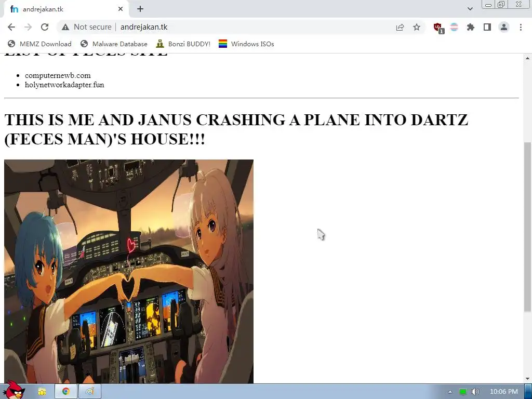Select the andrejakan.tk tab
This screenshot has width=532, height=399.
coord(66,9)
